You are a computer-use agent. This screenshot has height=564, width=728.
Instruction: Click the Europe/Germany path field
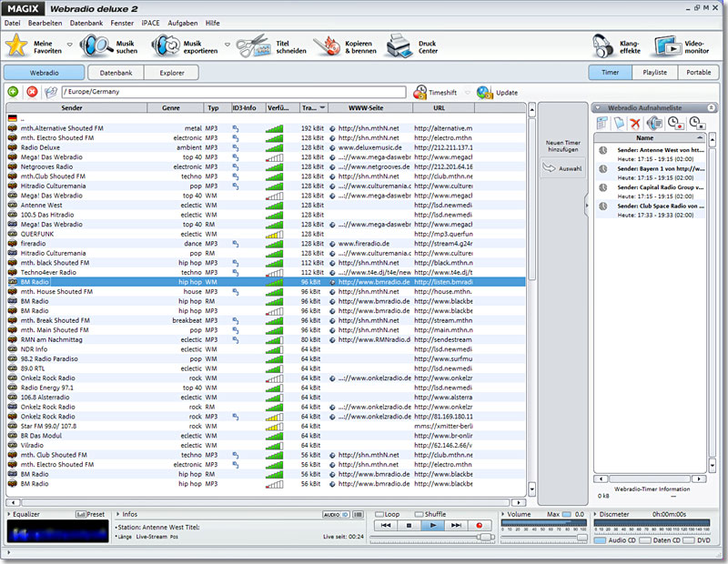point(234,92)
